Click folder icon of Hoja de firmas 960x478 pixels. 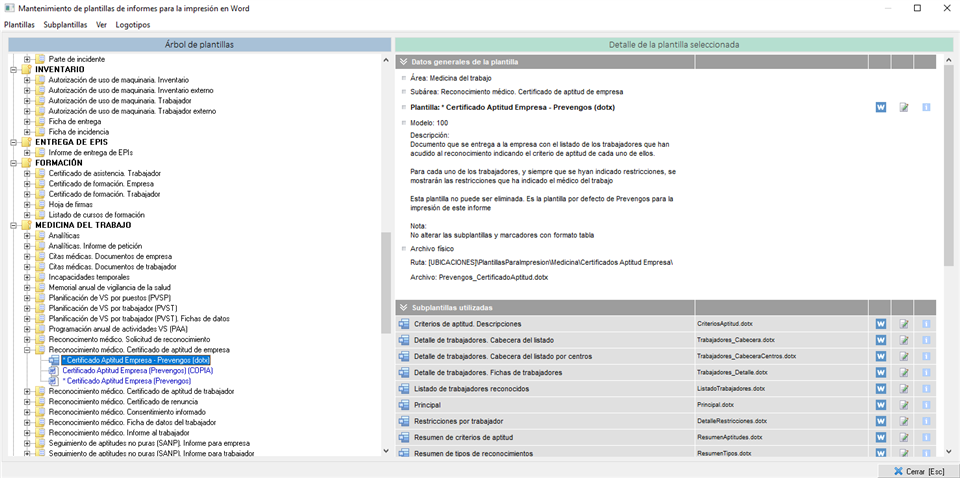[x=40, y=204]
